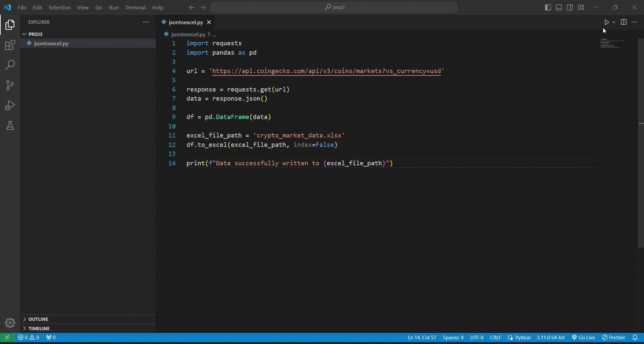Screen dimensions: 644x344
Task: Select interpreter 3.11.0 64-bit
Action: click(x=550, y=337)
